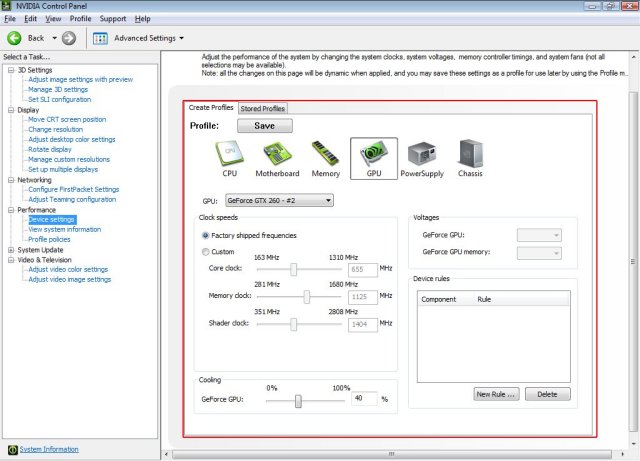Open Adjust desktop color settings
The image size is (640, 461).
tap(72, 139)
